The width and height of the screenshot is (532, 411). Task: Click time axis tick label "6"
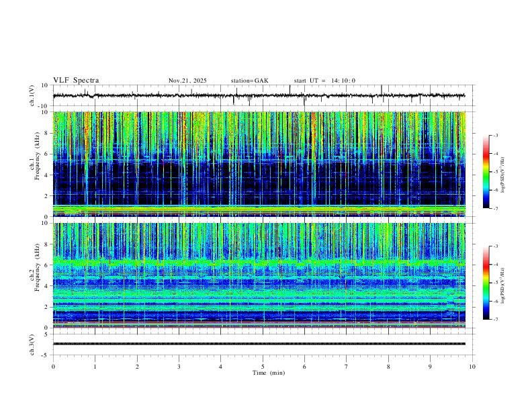coord(304,367)
